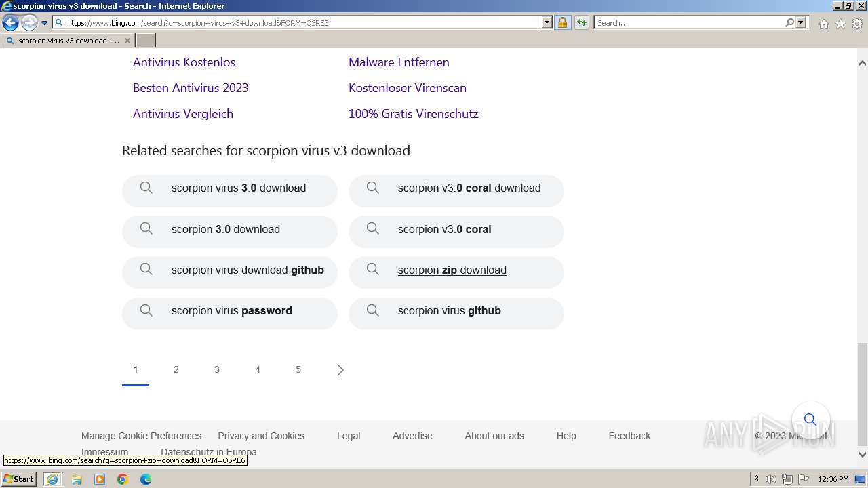Screen dimensions: 868x488
Task: Open Privacy and Cookies footer link
Action: 261,436
